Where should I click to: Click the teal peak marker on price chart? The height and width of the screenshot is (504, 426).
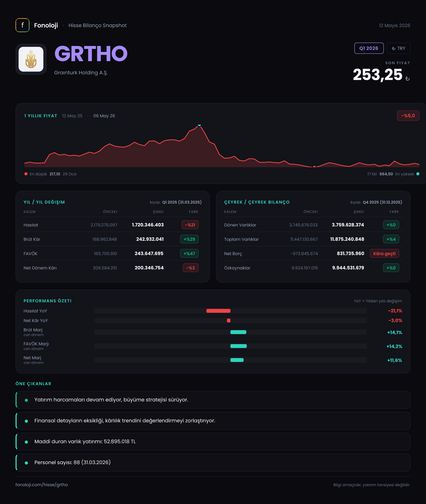199,125
